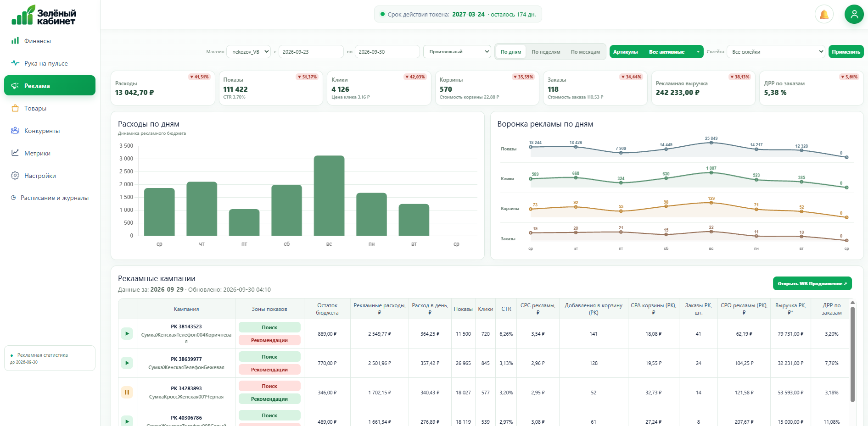Open the user profile avatar
The width and height of the screenshot is (868, 426).
[x=854, y=14]
